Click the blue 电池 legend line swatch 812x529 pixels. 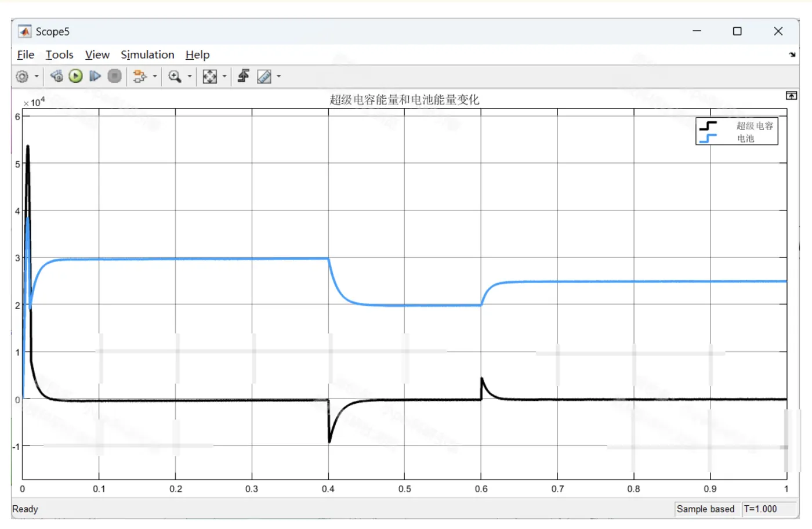point(708,139)
